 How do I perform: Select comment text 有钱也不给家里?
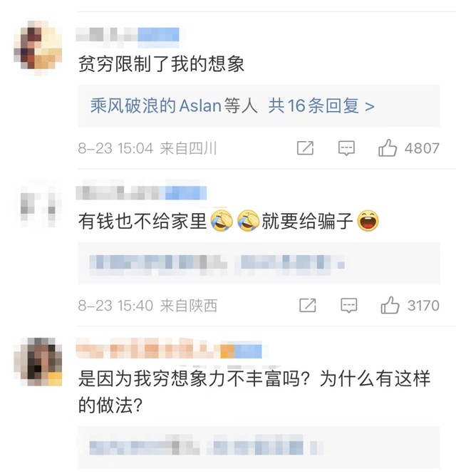tap(142, 221)
